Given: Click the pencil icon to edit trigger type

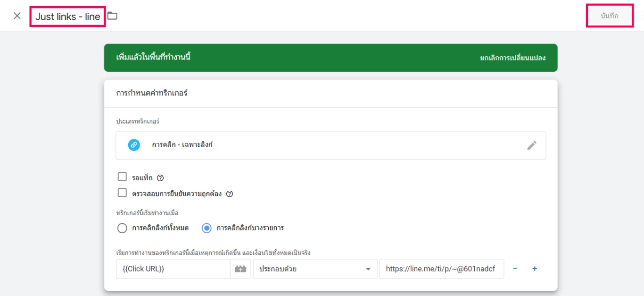Looking at the screenshot, I should (531, 145).
